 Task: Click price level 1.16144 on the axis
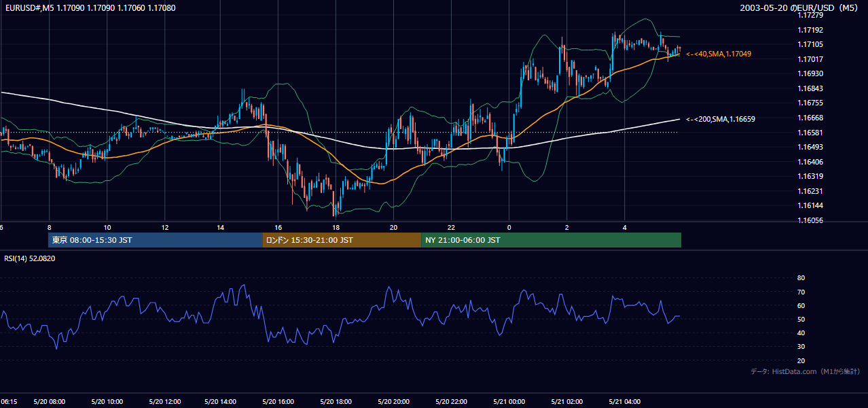[x=812, y=205]
